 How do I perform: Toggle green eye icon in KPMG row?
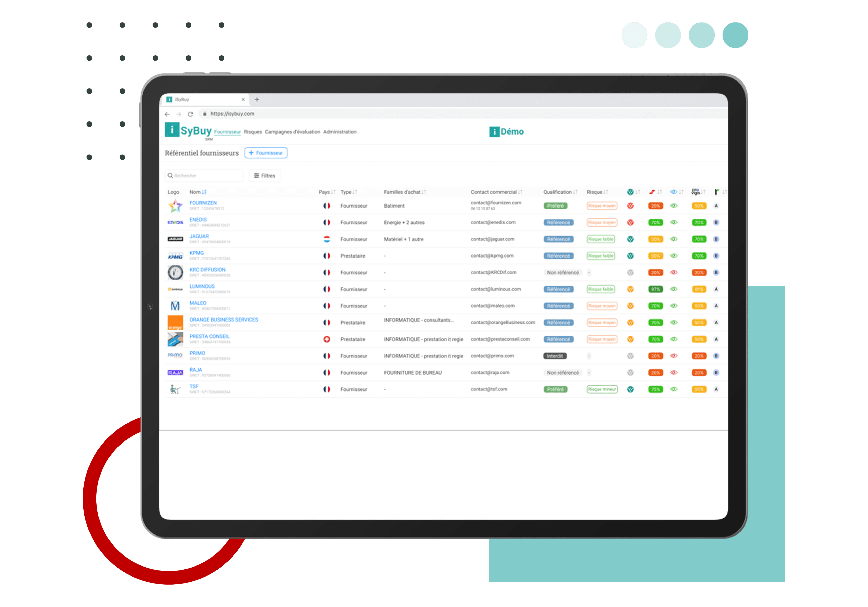tap(674, 256)
